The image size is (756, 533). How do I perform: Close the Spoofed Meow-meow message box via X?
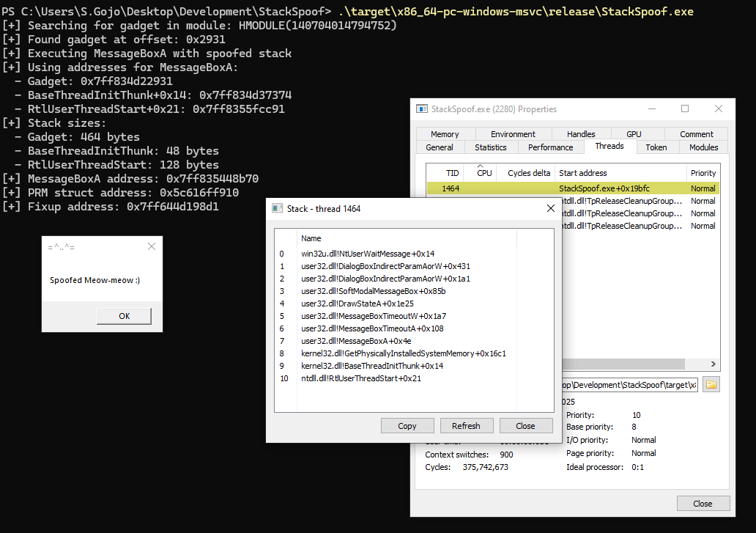(152, 246)
